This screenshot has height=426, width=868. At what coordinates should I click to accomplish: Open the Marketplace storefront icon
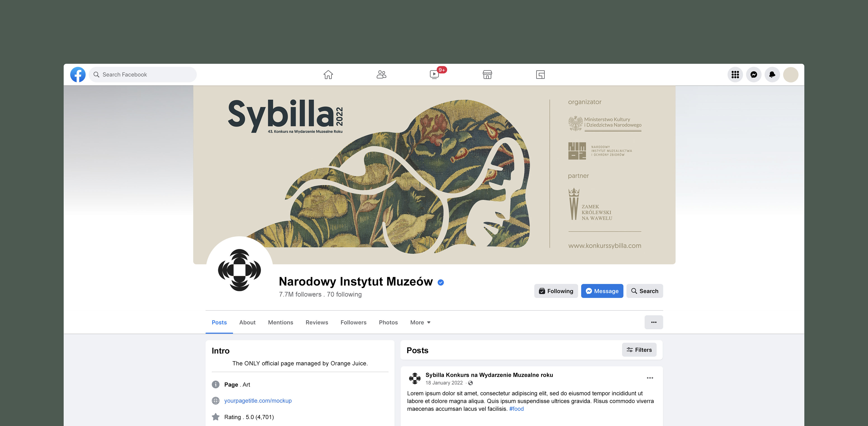point(487,74)
